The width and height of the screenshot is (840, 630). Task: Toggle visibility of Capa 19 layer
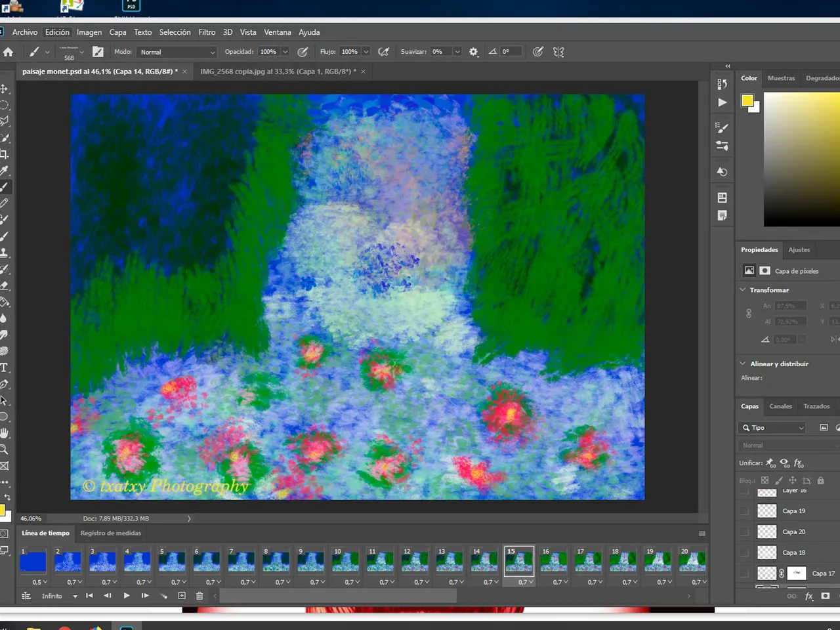pyautogui.click(x=744, y=511)
